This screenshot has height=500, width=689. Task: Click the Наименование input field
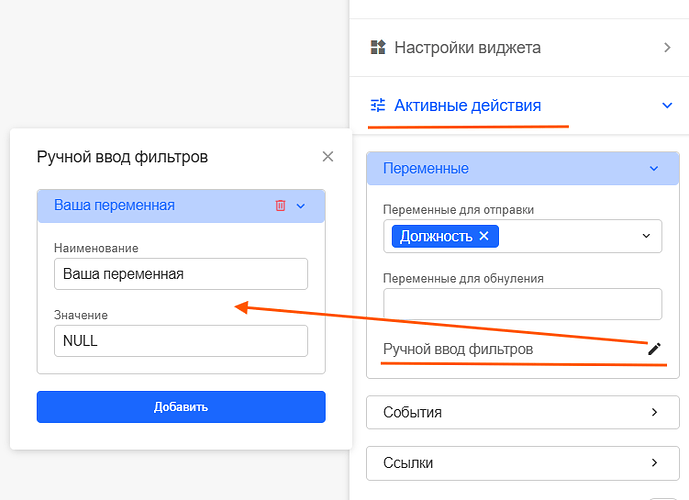tap(181, 274)
